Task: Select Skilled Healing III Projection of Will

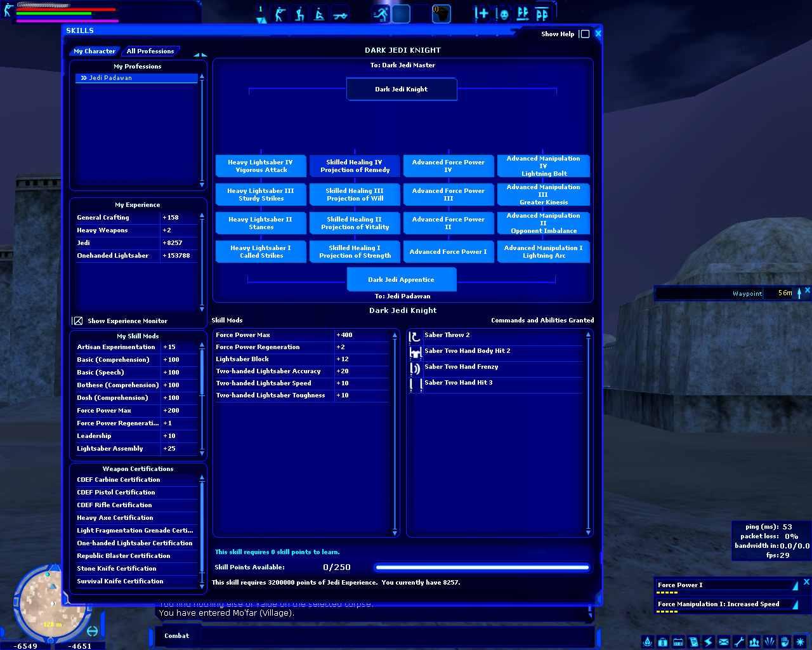Action: pos(355,195)
